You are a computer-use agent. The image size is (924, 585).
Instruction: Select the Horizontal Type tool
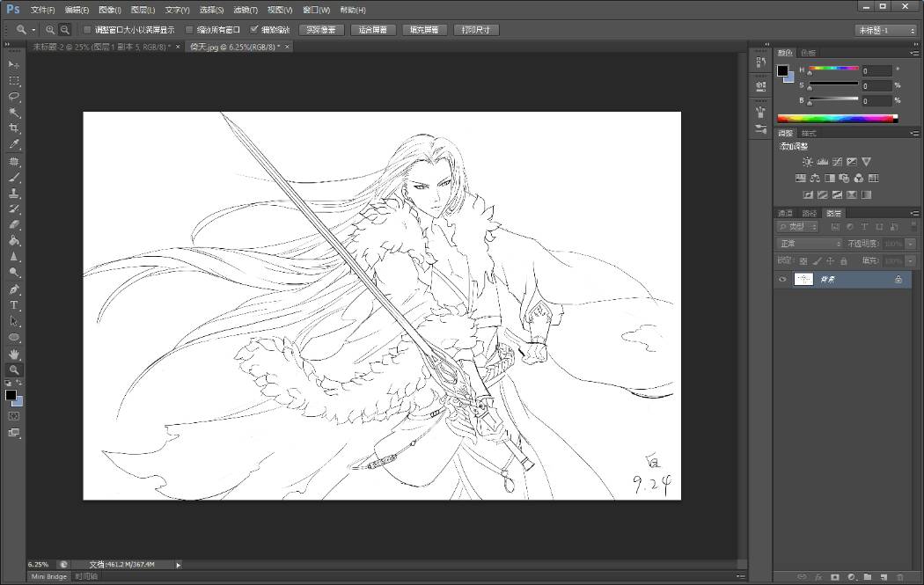coord(14,305)
